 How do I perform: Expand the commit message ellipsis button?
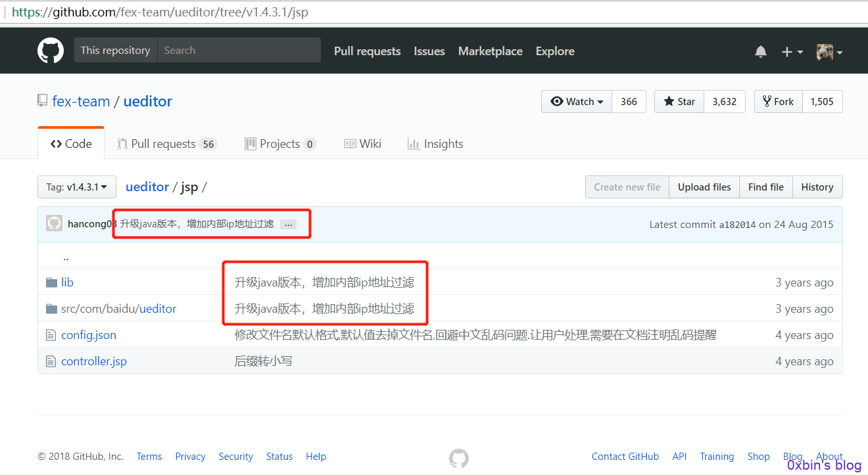coord(288,224)
